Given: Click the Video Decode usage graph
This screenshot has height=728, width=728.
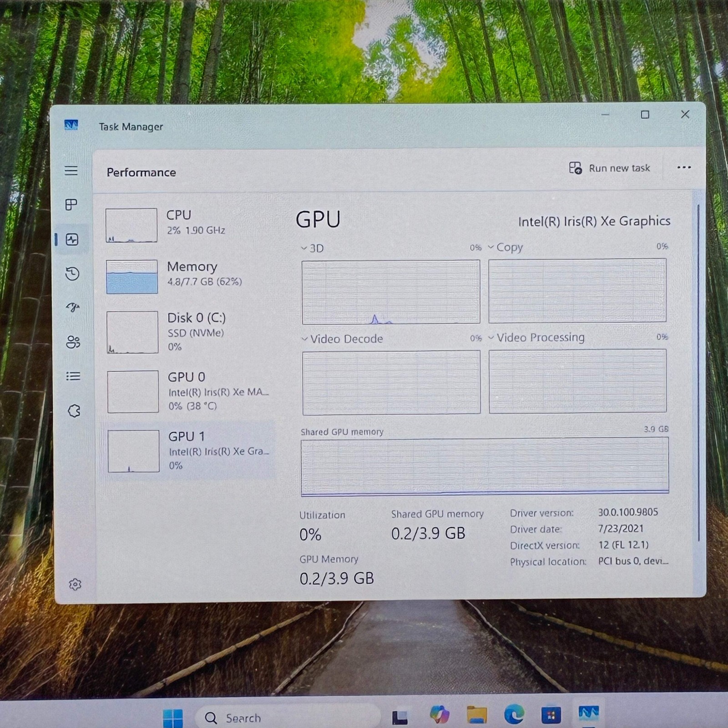Looking at the screenshot, I should click(391, 382).
